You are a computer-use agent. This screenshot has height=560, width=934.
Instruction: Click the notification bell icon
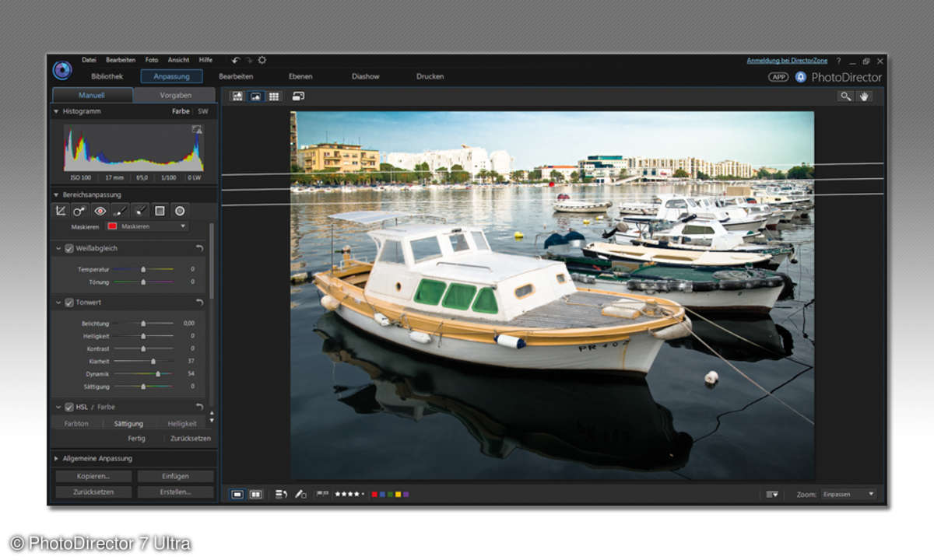click(800, 77)
